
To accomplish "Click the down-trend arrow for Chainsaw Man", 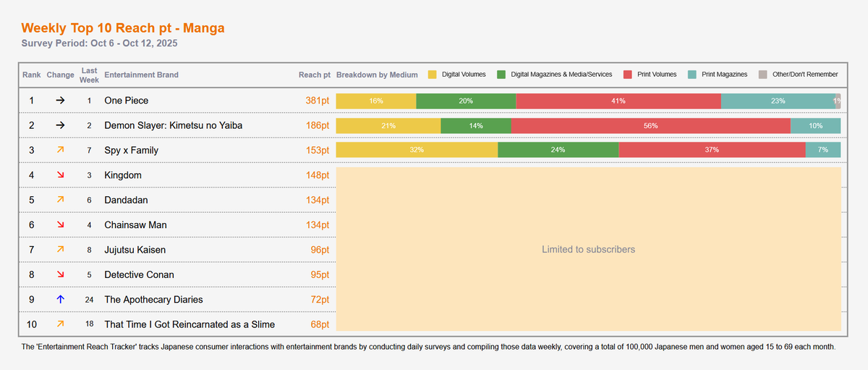I will pyautogui.click(x=60, y=224).
